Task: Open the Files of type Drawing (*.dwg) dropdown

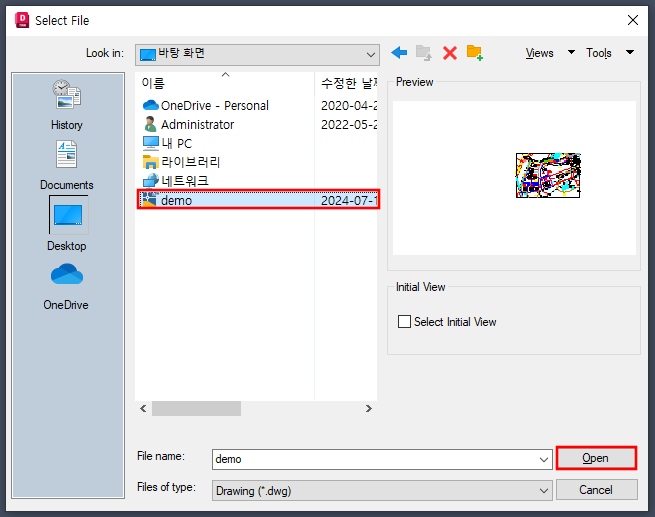Action: 382,490
